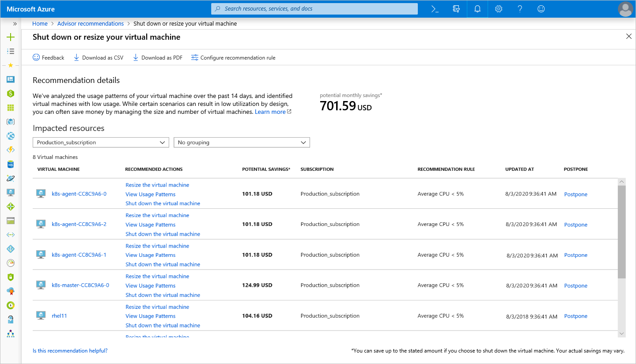The height and width of the screenshot is (364, 636).
Task: Open k8s-master-CC8C9A6-0 virtual machine
Action: [x=80, y=285]
